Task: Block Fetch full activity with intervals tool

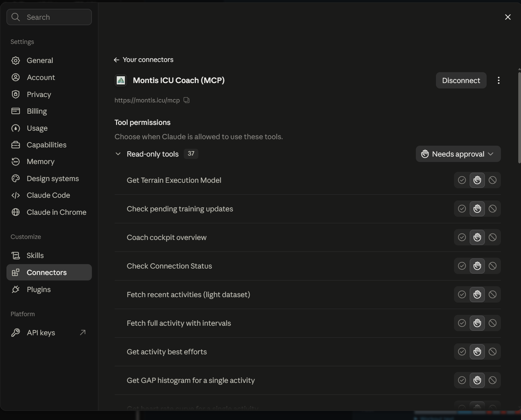Action: click(x=492, y=323)
